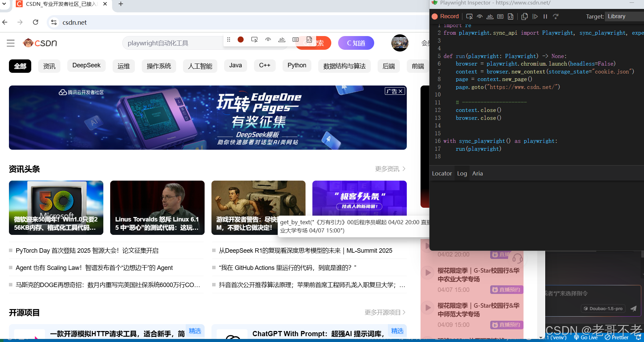The image size is (644, 342).
Task: Click eye assert visibility icon on page overlay
Action: click(x=268, y=39)
